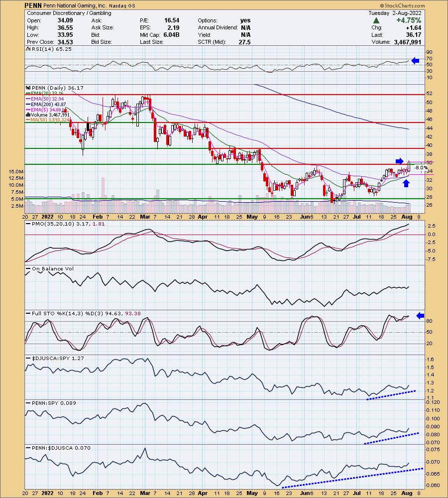The height and width of the screenshot is (498, 448).
Task: Click the MA(50) 3,593,324 volume legend entry
Action: click(48, 120)
